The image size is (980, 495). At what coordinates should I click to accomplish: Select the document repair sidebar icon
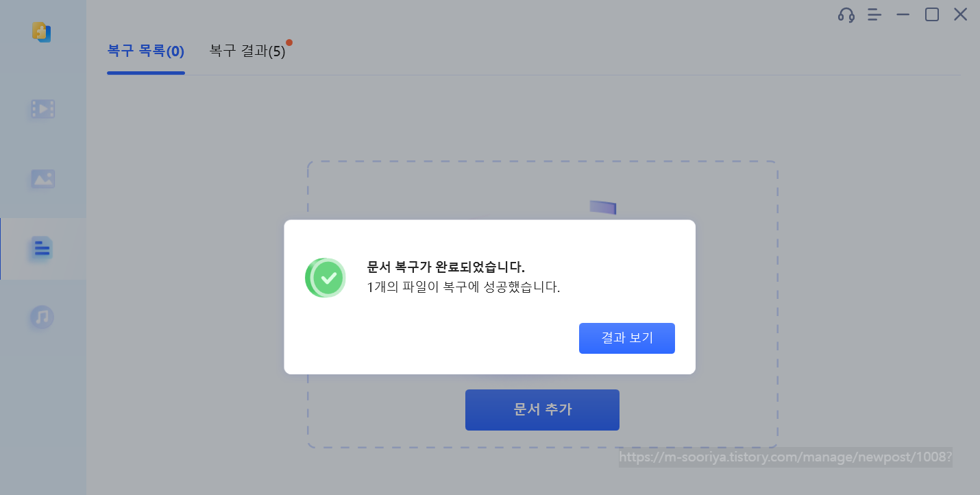click(42, 248)
